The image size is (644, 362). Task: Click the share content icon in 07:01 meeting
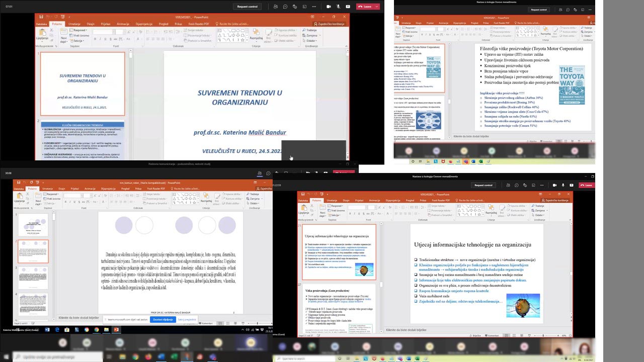point(348,7)
